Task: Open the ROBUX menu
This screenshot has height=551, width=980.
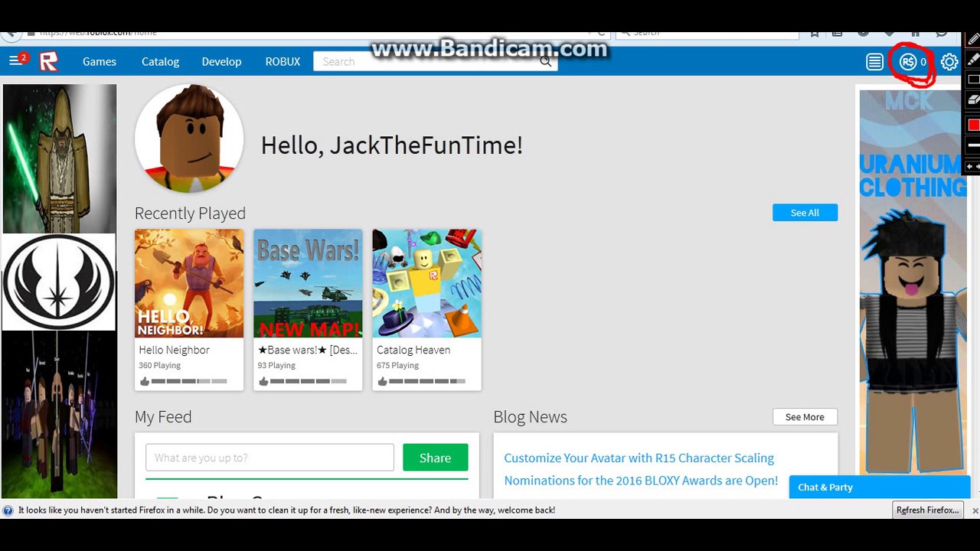Action: click(x=283, y=61)
